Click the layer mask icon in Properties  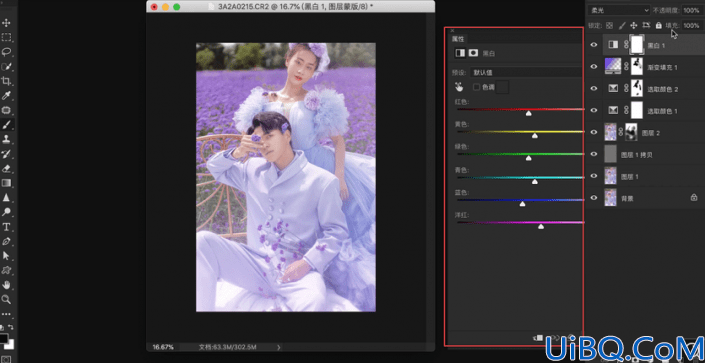473,53
